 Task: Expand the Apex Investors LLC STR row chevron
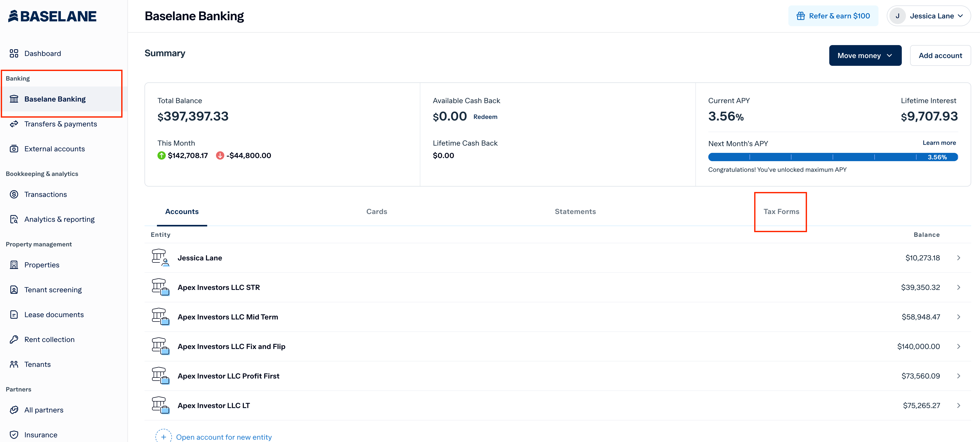[958, 287]
